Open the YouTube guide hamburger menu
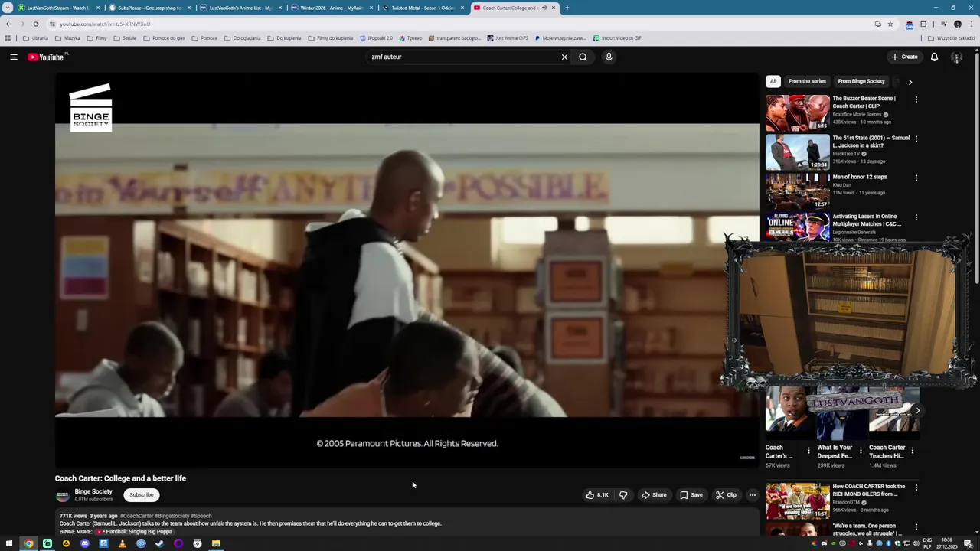 [13, 57]
